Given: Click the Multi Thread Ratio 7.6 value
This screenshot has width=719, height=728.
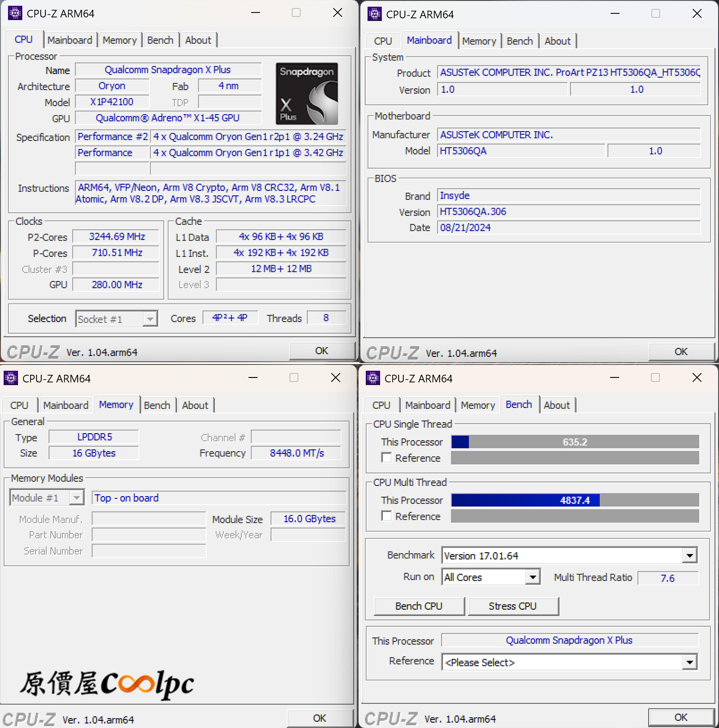Looking at the screenshot, I should (x=668, y=578).
